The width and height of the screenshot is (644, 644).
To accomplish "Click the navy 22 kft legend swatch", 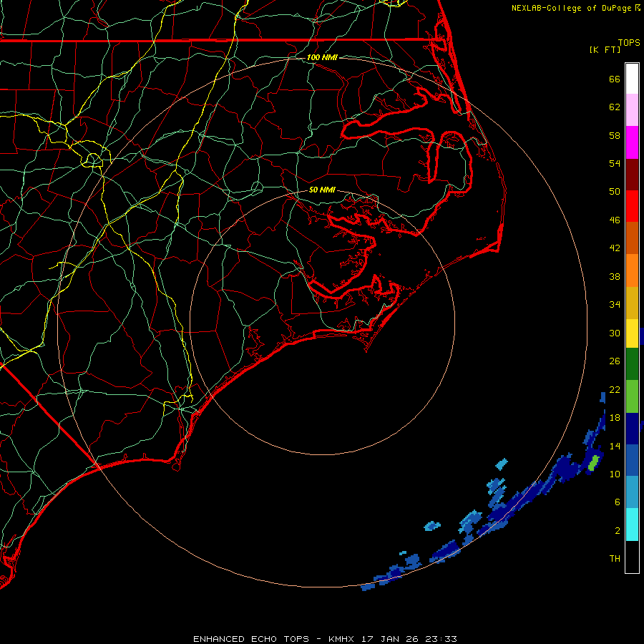I will (x=632, y=429).
